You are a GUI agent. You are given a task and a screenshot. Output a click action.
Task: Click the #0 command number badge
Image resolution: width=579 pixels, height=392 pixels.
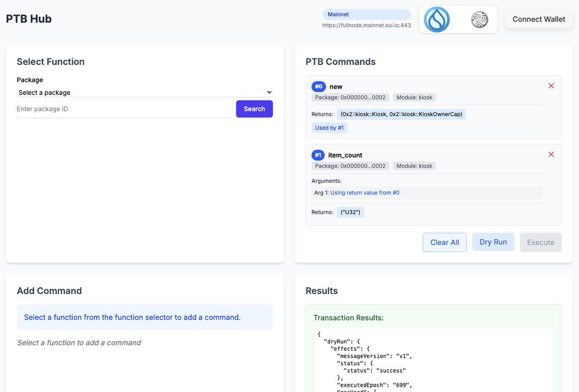pyautogui.click(x=318, y=87)
